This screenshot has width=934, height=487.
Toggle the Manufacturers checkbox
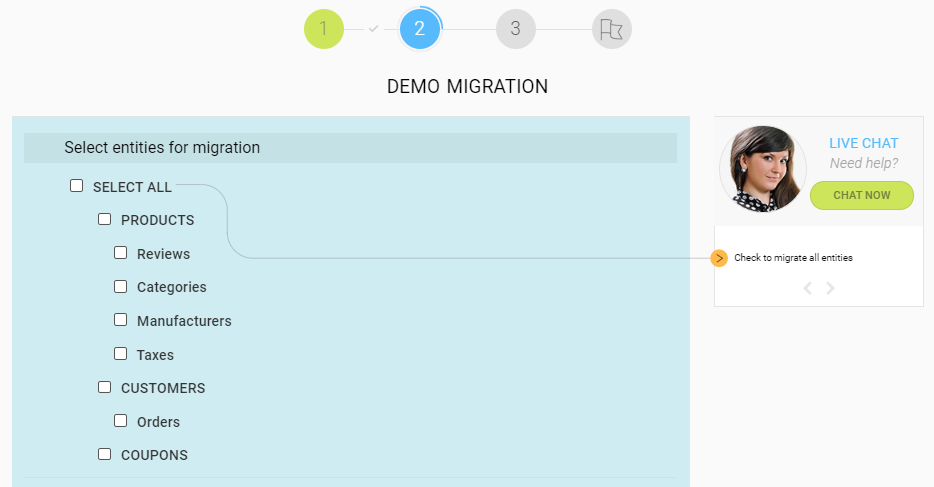[x=121, y=320]
